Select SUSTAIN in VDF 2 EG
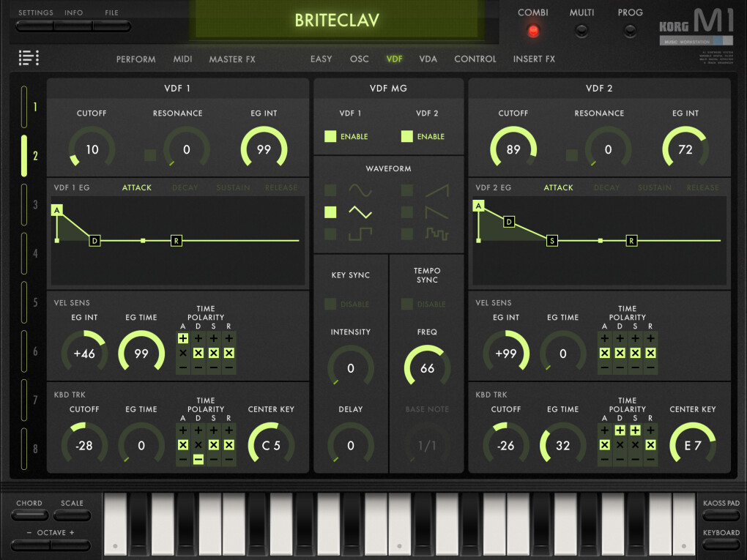The width and height of the screenshot is (747, 560). [655, 187]
